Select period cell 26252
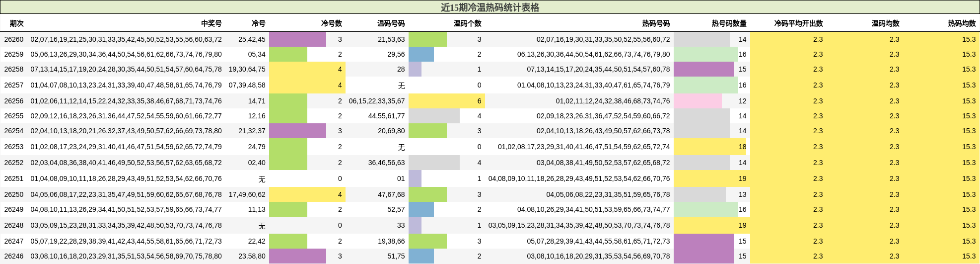The width and height of the screenshot is (980, 264). (x=14, y=163)
